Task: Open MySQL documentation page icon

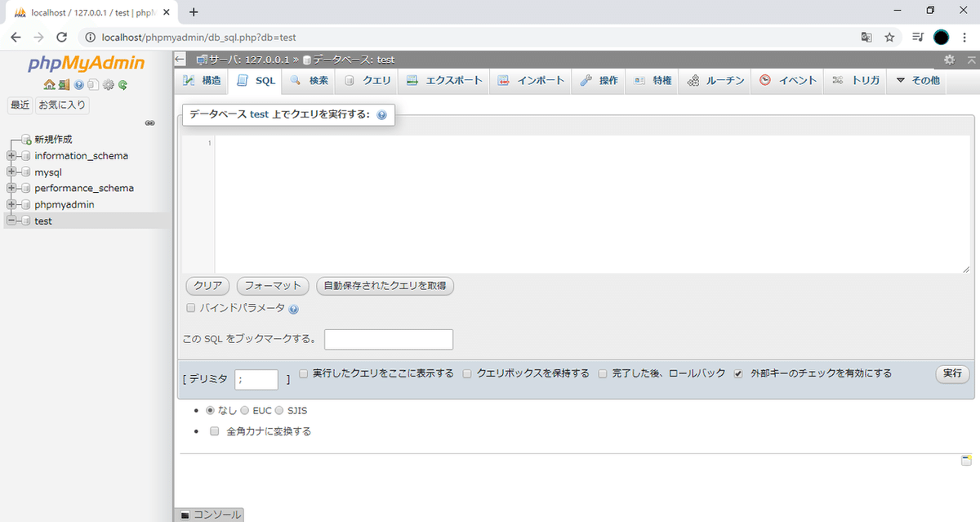Action: tap(93, 84)
